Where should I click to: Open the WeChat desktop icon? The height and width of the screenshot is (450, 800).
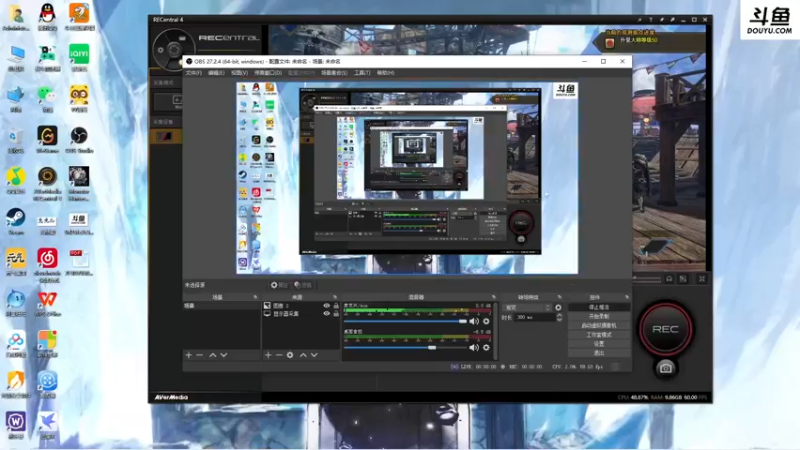coord(47,98)
